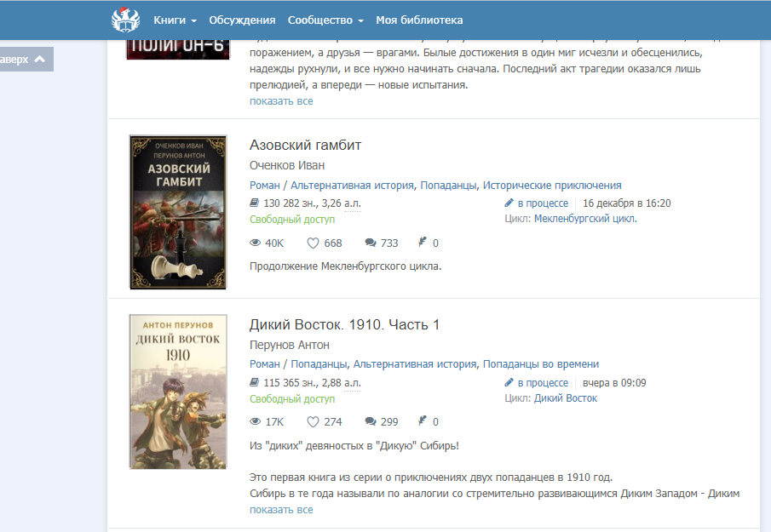Click pencil icon for Азовский гамбит status
Viewport: 771px width, 532px height.
coord(509,203)
